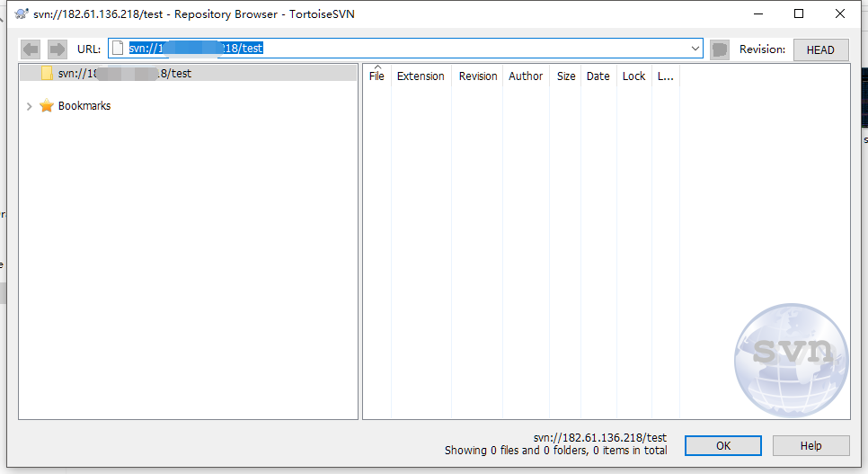Image resolution: width=868 pixels, height=474 pixels.
Task: Click the page icon in the URL field
Action: point(118,49)
